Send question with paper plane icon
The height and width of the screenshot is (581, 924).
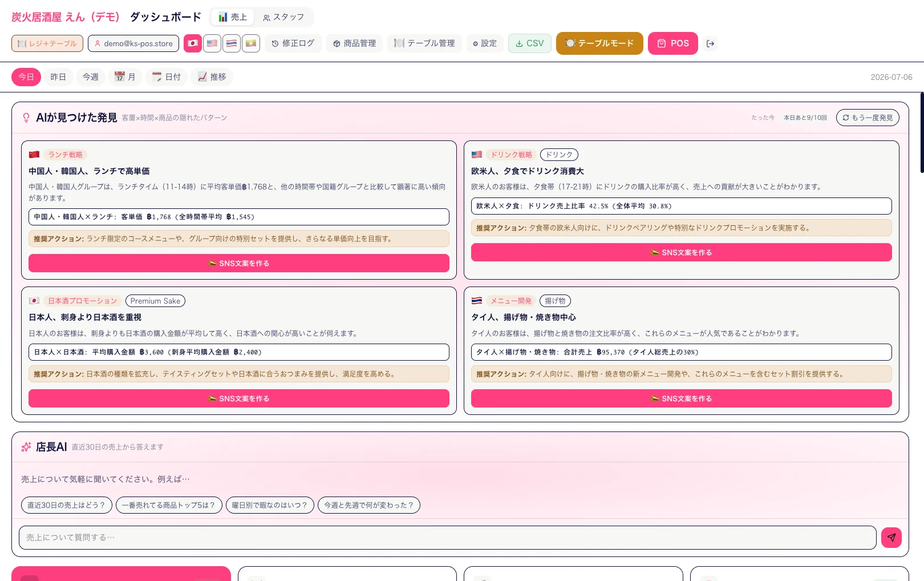[x=891, y=538]
